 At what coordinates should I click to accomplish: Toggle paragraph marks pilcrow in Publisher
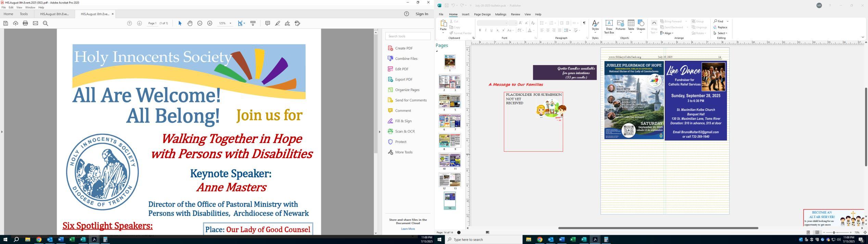point(584,23)
